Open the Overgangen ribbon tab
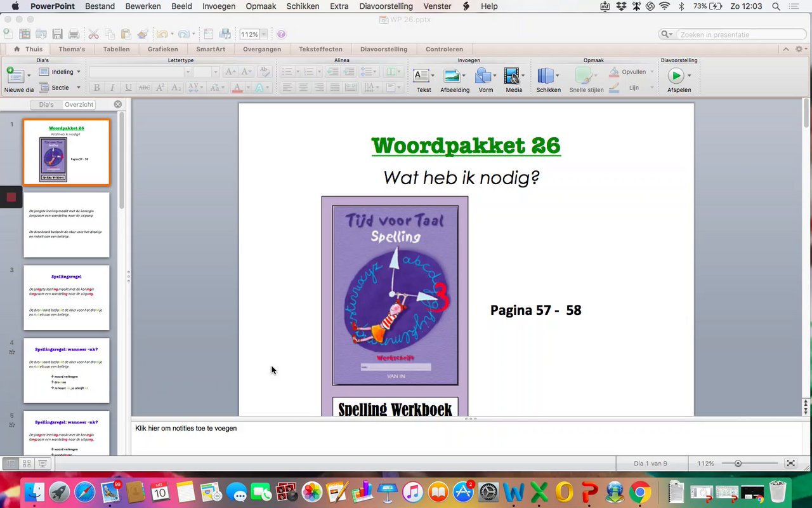The image size is (812, 508). point(262,49)
